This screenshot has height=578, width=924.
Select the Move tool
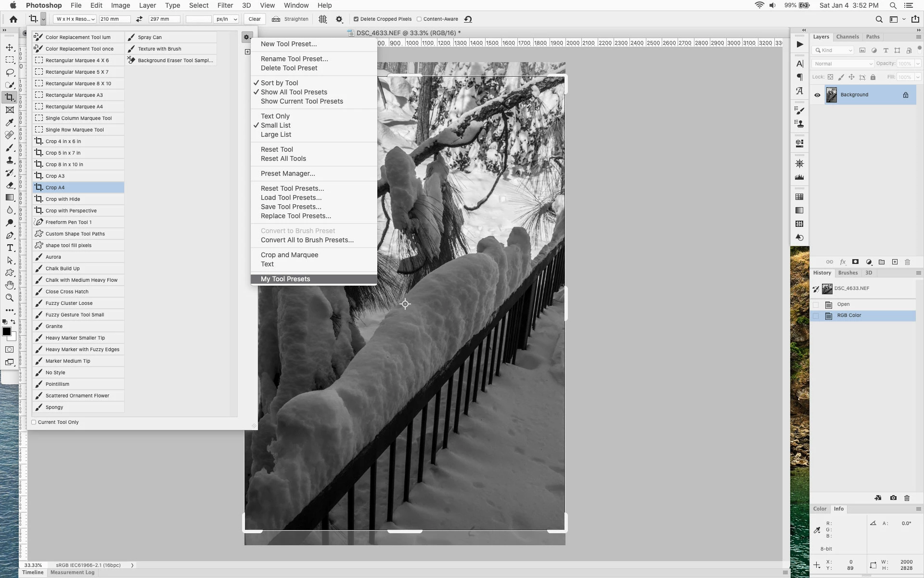tap(10, 47)
